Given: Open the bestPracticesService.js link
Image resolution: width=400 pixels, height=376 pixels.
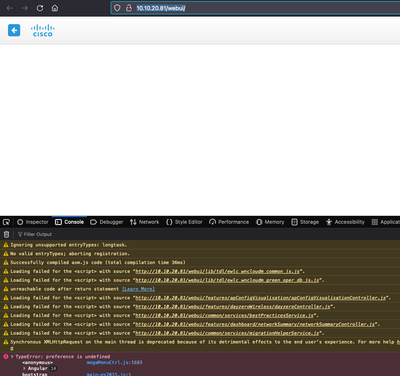Looking at the screenshot, I should [x=224, y=316].
